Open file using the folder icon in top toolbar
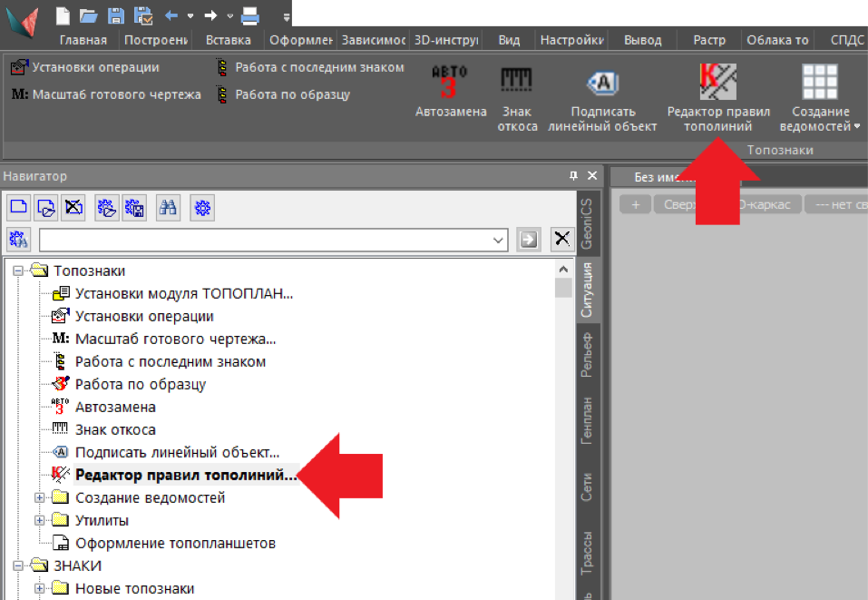 [x=88, y=15]
